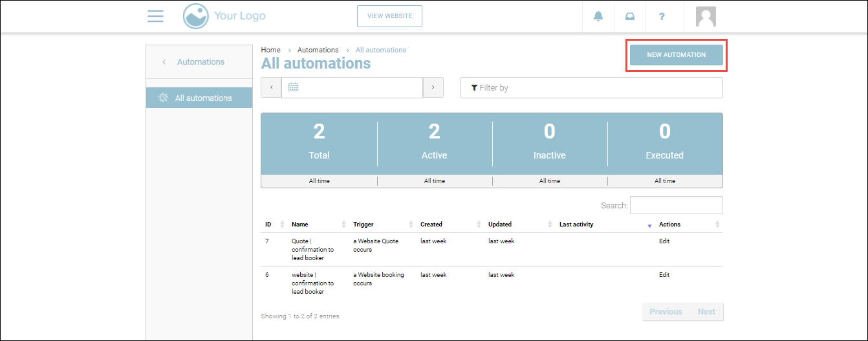This screenshot has height=341, width=868.
Task: Select All automations in sidebar
Action: pyautogui.click(x=203, y=98)
